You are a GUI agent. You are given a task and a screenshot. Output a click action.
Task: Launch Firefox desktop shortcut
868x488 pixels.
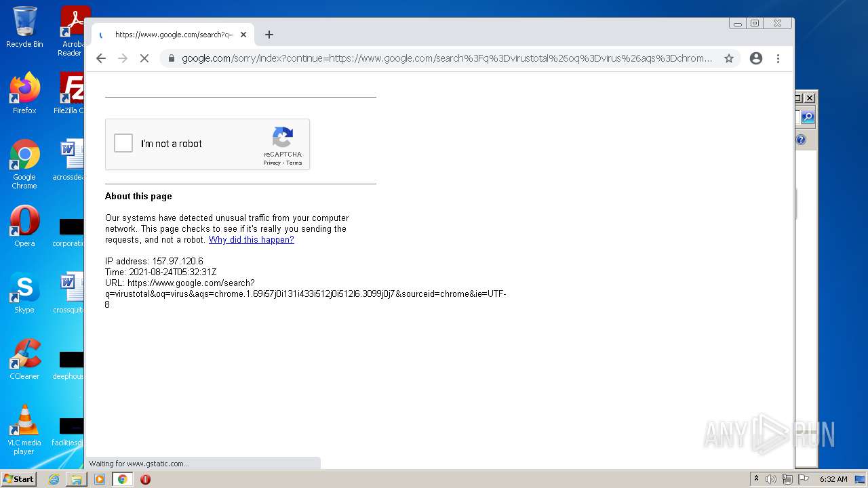24,94
